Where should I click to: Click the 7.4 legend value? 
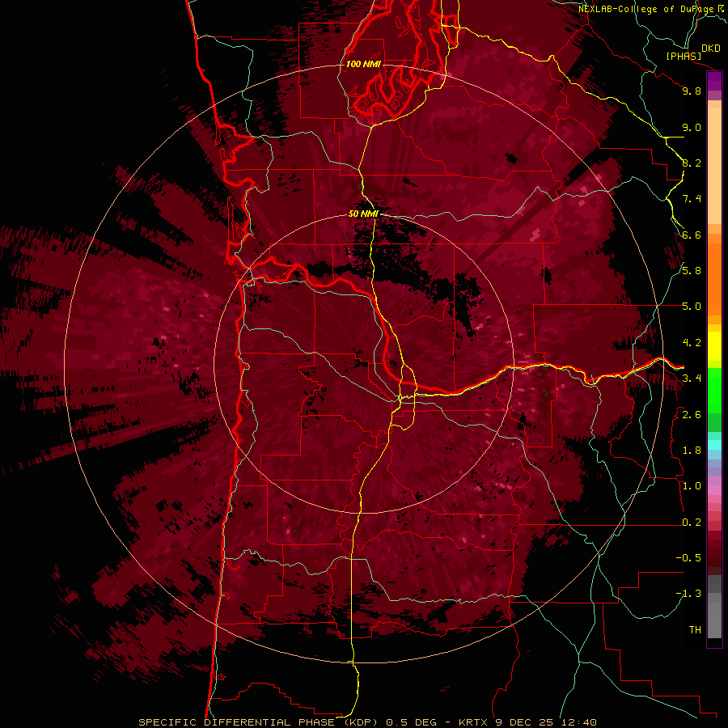pyautogui.click(x=692, y=199)
